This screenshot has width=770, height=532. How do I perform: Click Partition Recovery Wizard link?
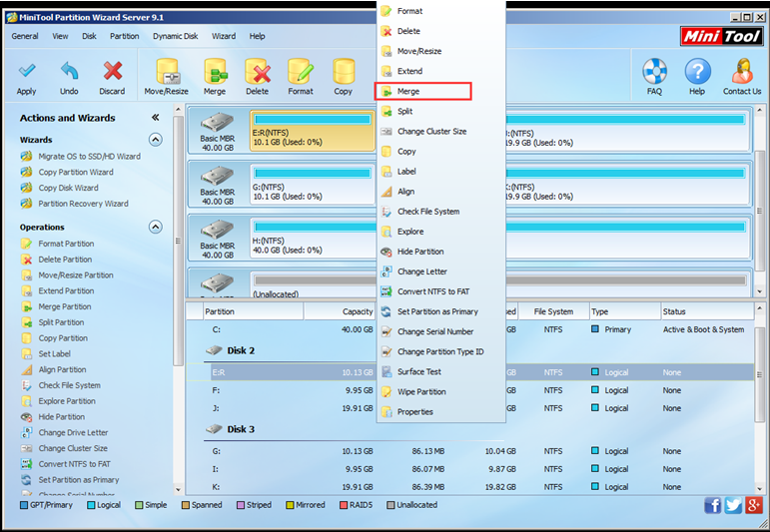pyautogui.click(x=84, y=204)
